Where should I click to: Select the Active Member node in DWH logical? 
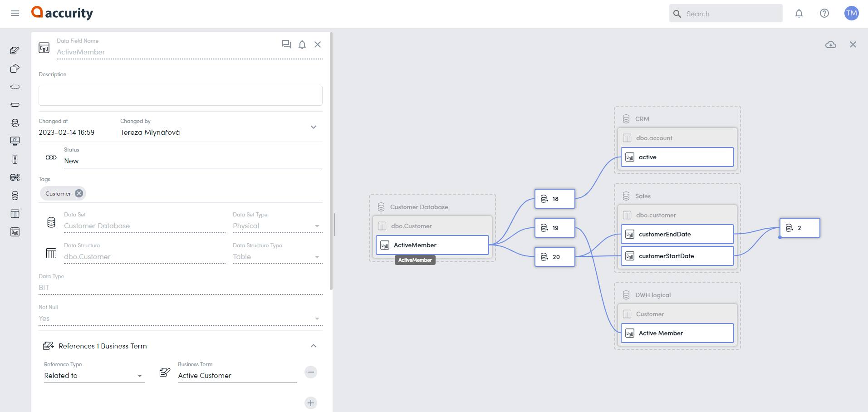pyautogui.click(x=677, y=333)
